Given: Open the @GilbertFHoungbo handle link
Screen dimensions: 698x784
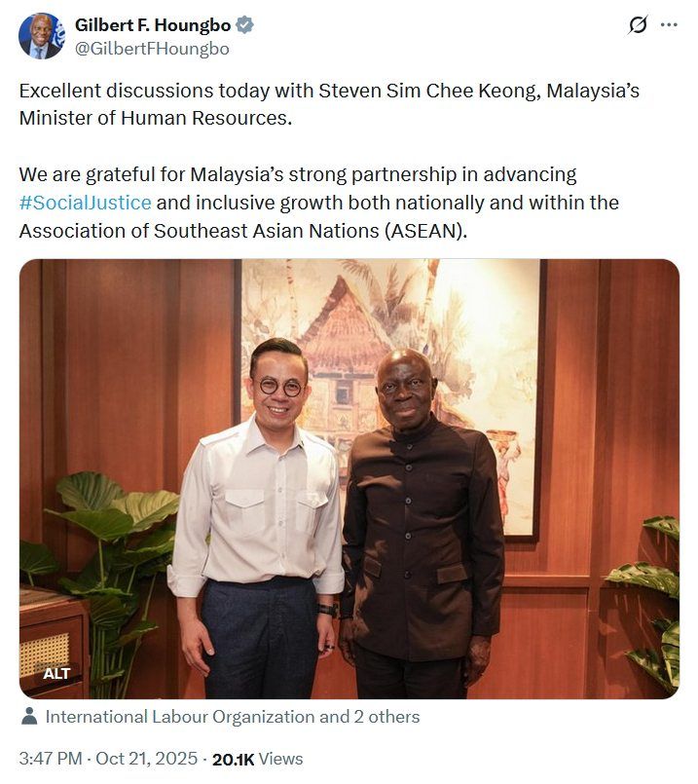Looking at the screenshot, I should tap(152, 49).
